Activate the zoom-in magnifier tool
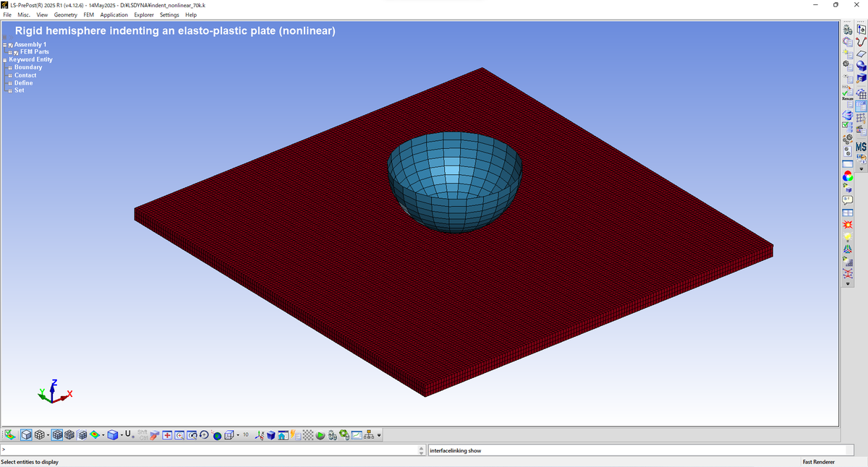 coord(179,435)
